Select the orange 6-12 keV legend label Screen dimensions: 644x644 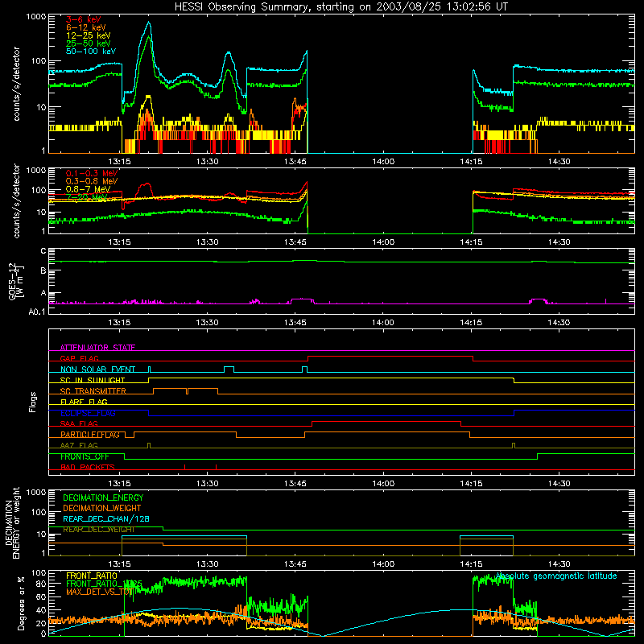(x=86, y=27)
